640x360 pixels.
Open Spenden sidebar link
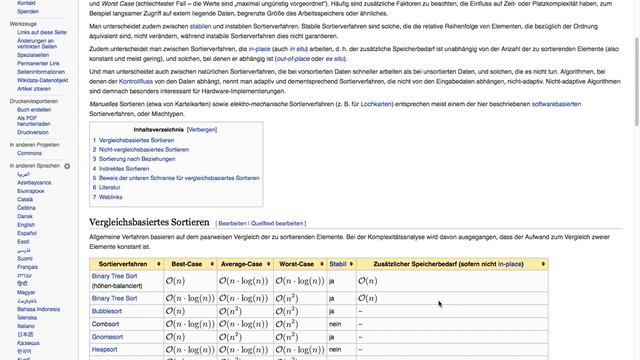point(28,11)
